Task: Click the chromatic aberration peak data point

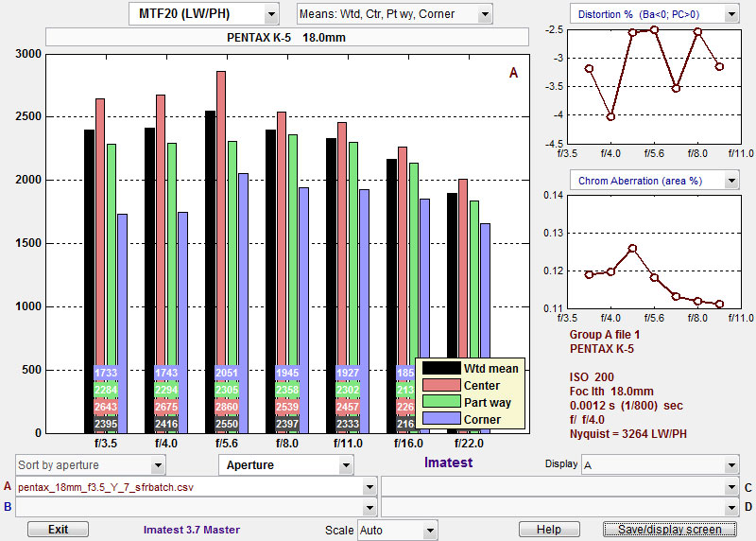Action: [x=632, y=249]
